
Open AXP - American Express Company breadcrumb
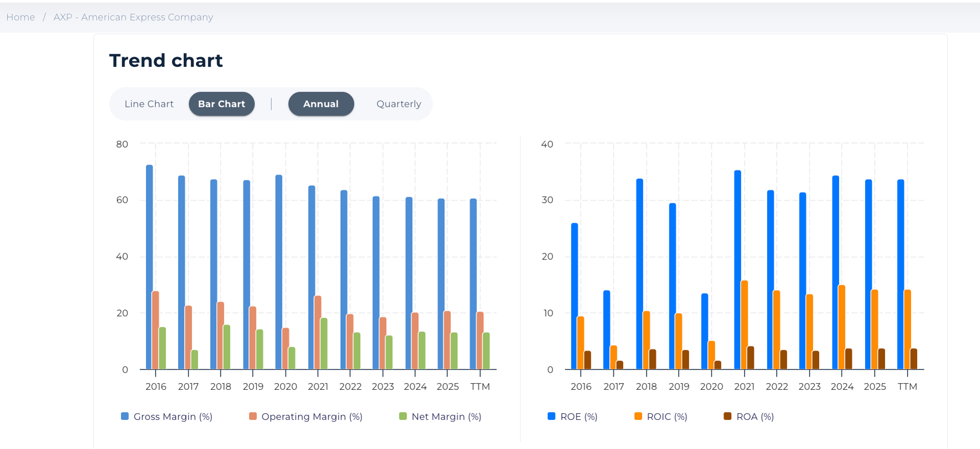coord(133,17)
